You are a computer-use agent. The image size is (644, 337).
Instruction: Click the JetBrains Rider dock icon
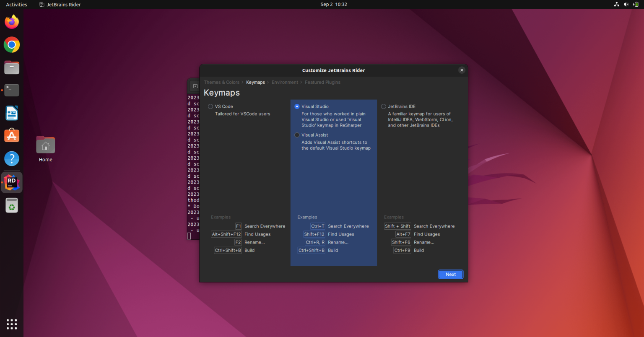tap(11, 182)
